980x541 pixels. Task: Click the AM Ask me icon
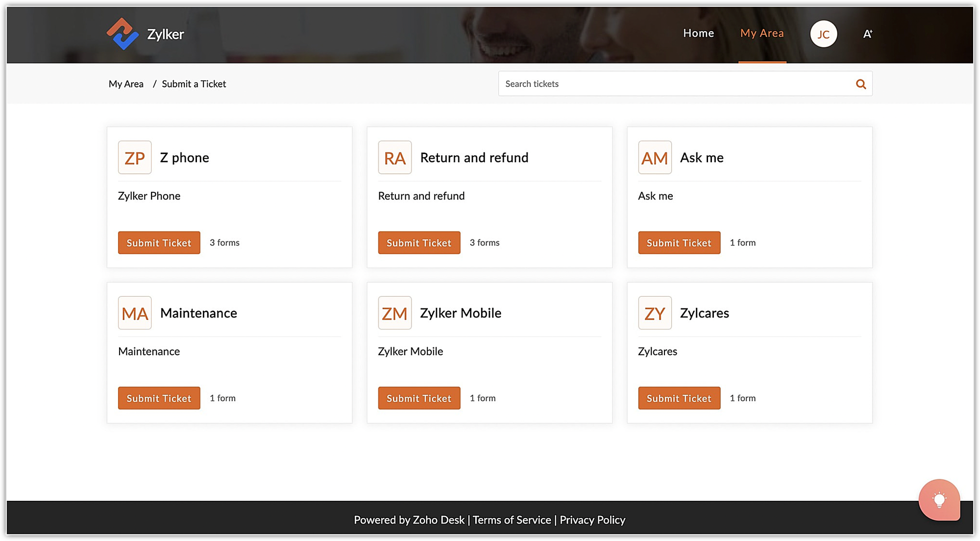655,158
